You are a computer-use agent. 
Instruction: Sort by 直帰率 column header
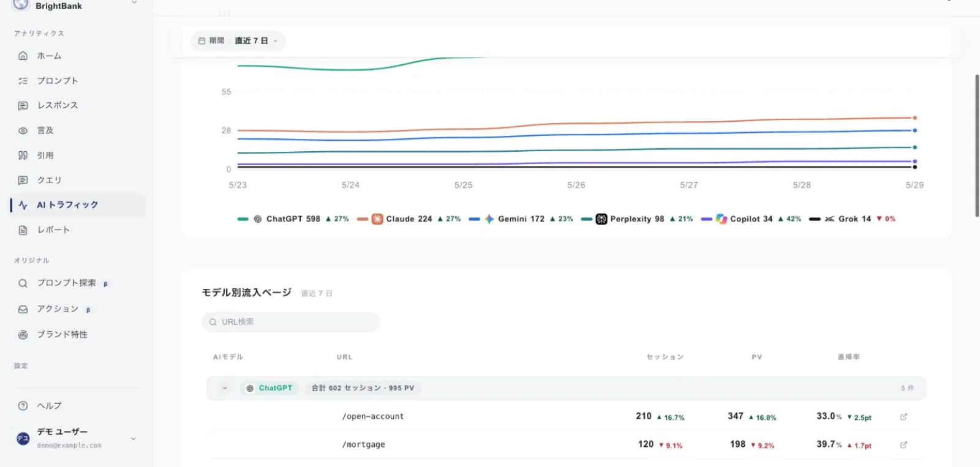848,357
